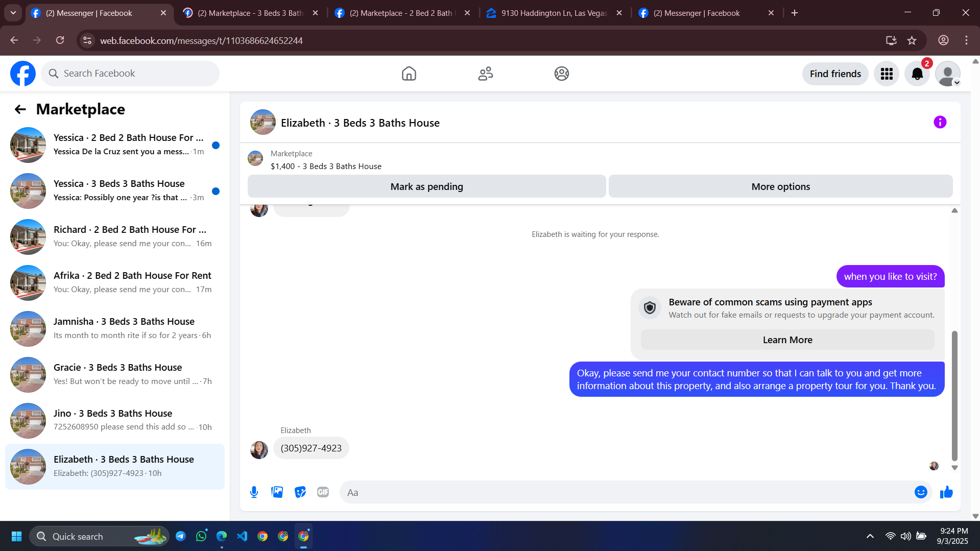Open the notifications bell
Image resolution: width=980 pixels, height=551 pixels.
[917, 74]
